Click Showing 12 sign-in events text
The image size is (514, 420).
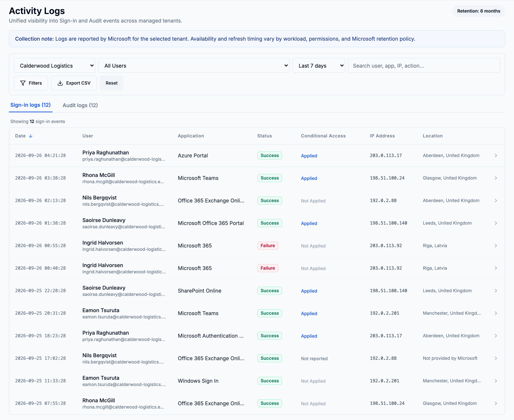(38, 122)
